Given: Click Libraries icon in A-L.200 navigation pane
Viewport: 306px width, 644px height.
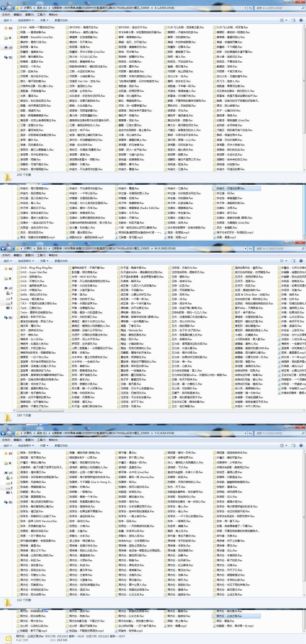Looking at the screenshot, I should point(6,38).
